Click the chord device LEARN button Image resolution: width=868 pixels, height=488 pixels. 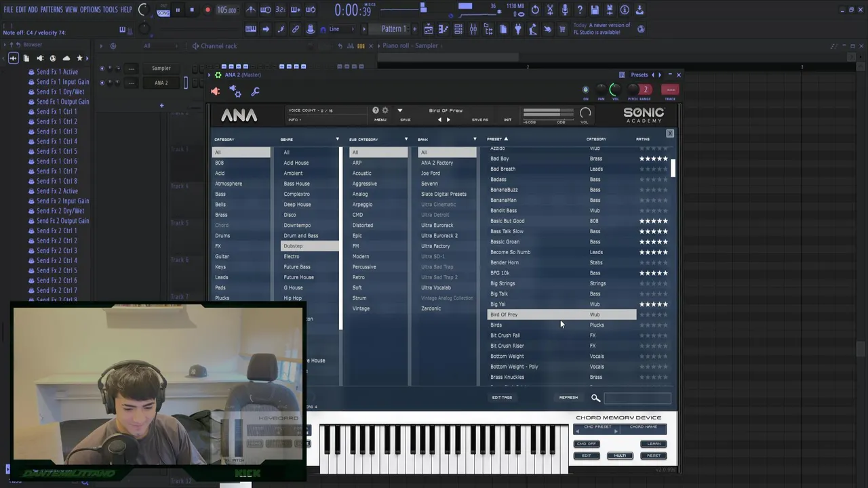pos(654,444)
